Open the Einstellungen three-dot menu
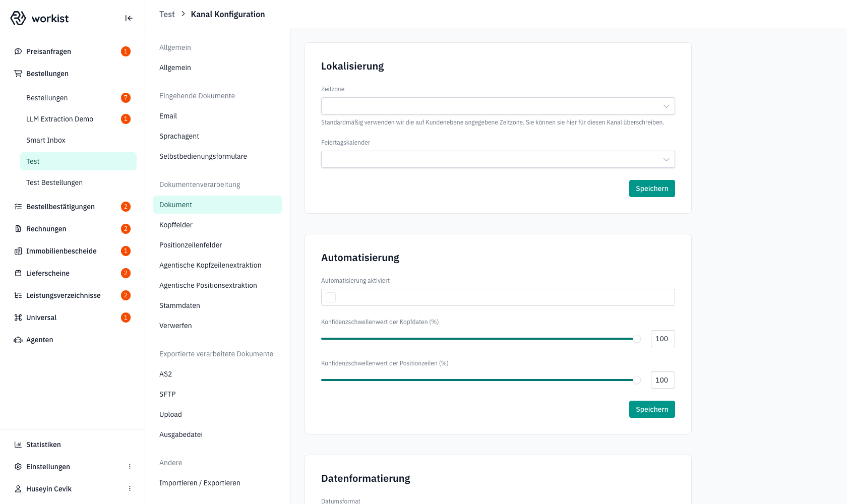This screenshot has height=504, width=847. pos(130,467)
